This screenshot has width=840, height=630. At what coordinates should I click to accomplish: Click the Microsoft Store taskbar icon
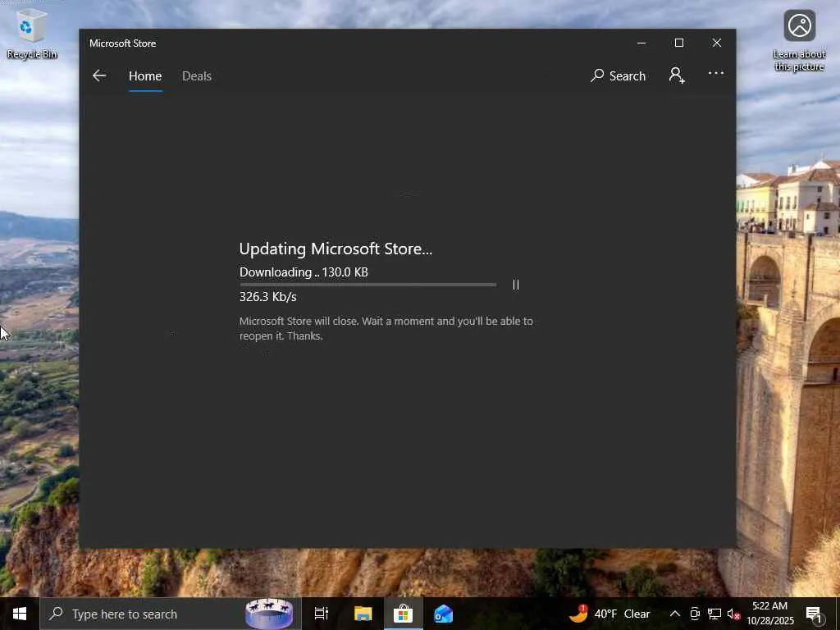[x=403, y=614]
